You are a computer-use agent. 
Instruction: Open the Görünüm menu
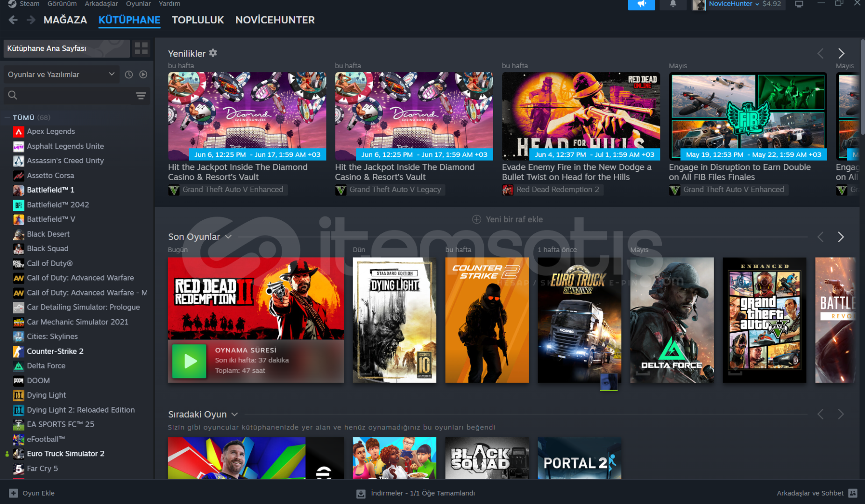62,4
